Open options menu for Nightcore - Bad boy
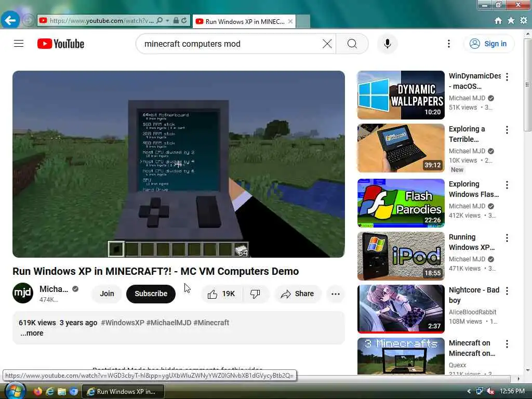The width and height of the screenshot is (532, 399). 507,291
